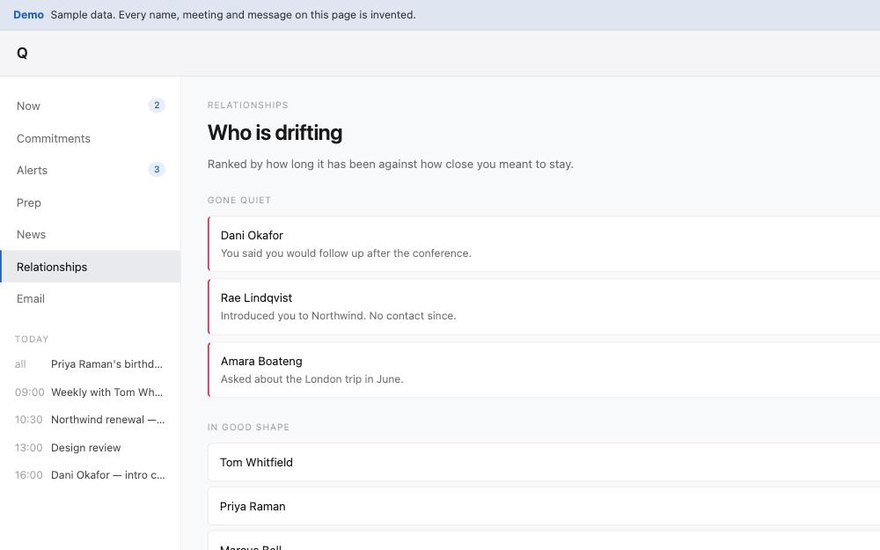Click the Now badge showing 2
Viewport: 880px width, 550px height.
(157, 105)
